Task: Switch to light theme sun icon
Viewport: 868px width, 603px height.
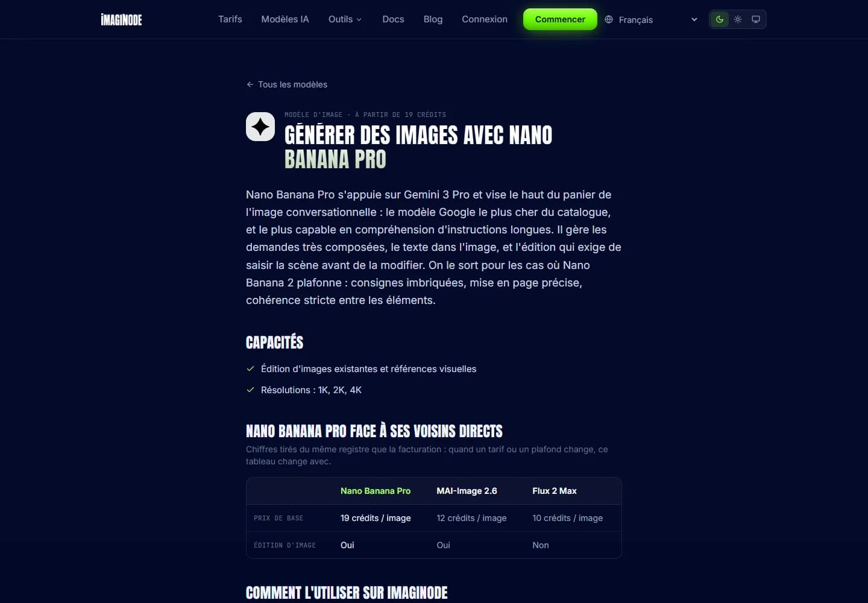Action: click(x=737, y=19)
